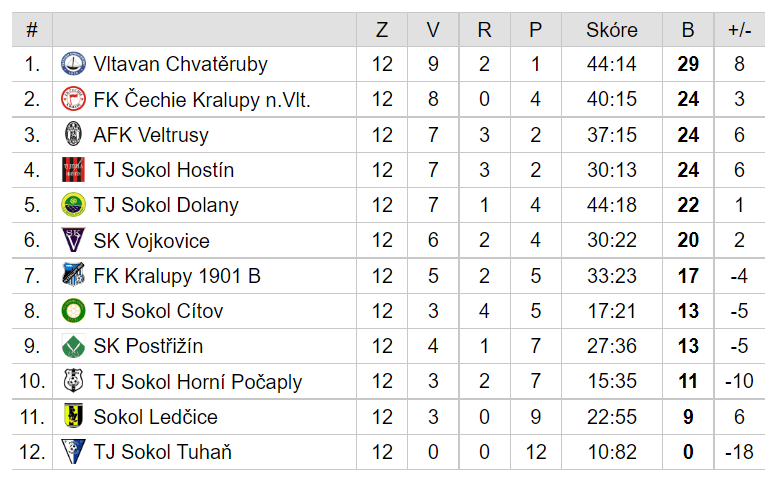Click the TJ Sokol Tuhaň pennant logo
This screenshot has height=477, width=771.
[73, 452]
